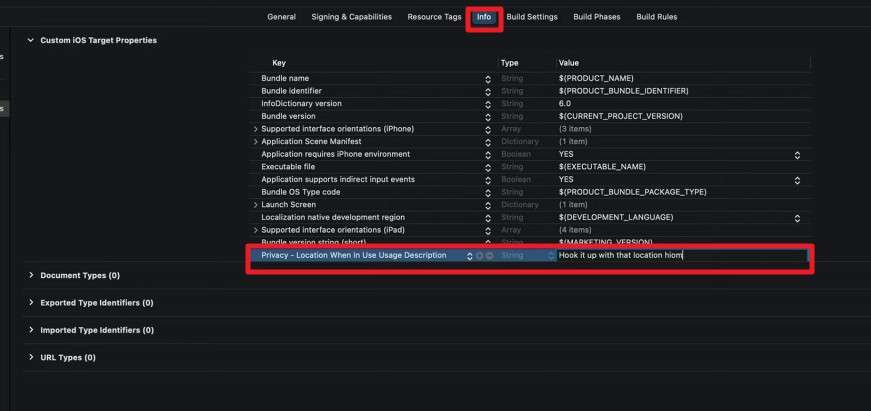
Task: Expand Exported Type Identifiers (0) section
Action: [31, 302]
